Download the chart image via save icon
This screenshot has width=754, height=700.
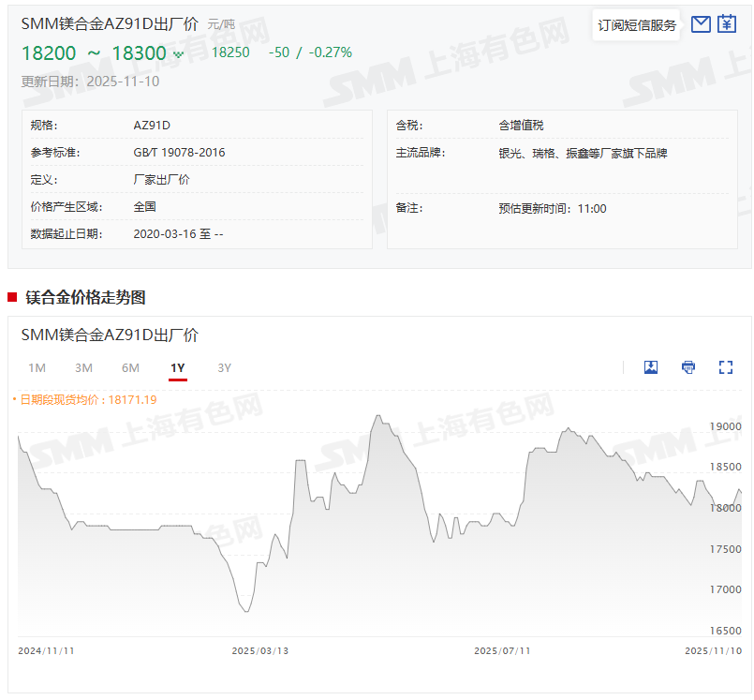[x=651, y=367]
